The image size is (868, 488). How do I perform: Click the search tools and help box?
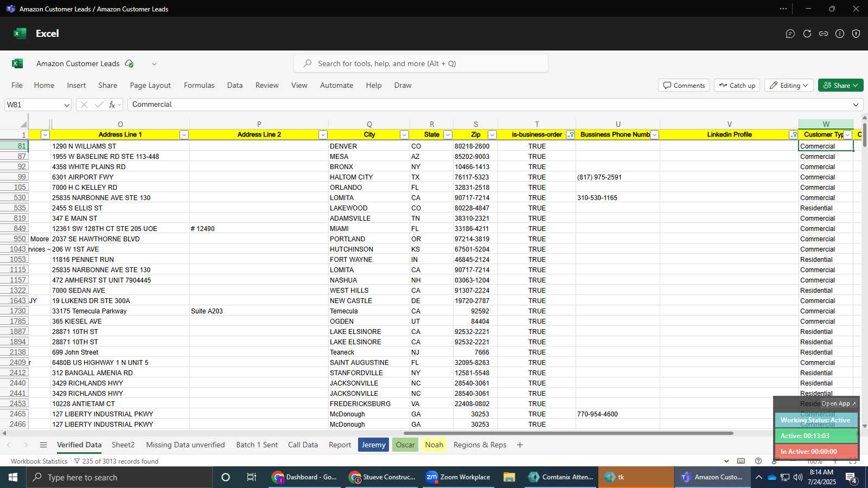click(x=421, y=63)
